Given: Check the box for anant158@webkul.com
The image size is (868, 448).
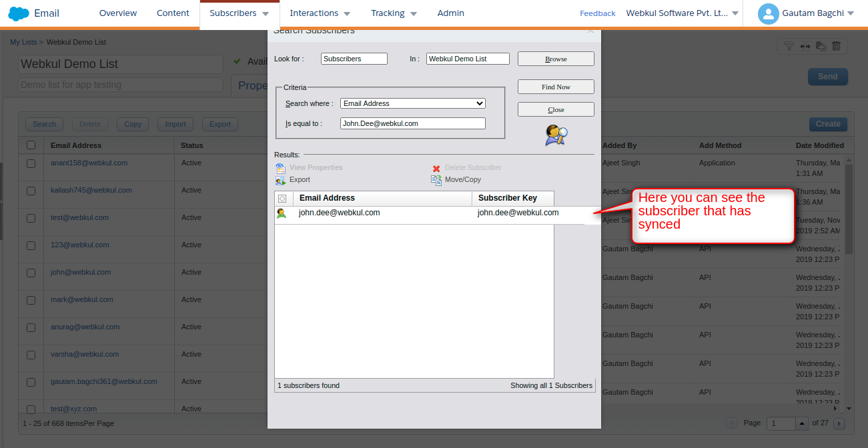Looking at the screenshot, I should (x=31, y=163).
